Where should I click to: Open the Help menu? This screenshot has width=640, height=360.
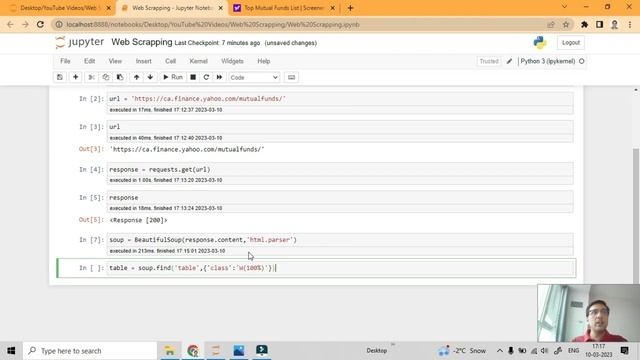[x=264, y=61]
